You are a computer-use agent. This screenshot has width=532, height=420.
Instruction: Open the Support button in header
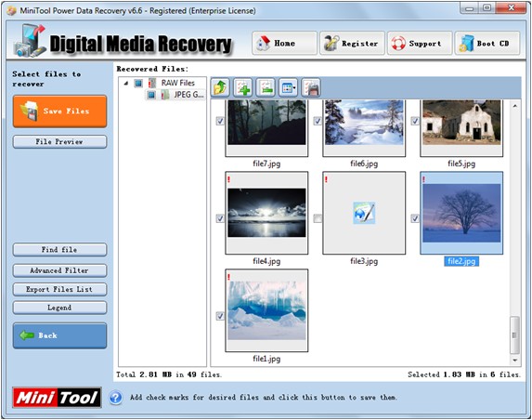tap(420, 43)
